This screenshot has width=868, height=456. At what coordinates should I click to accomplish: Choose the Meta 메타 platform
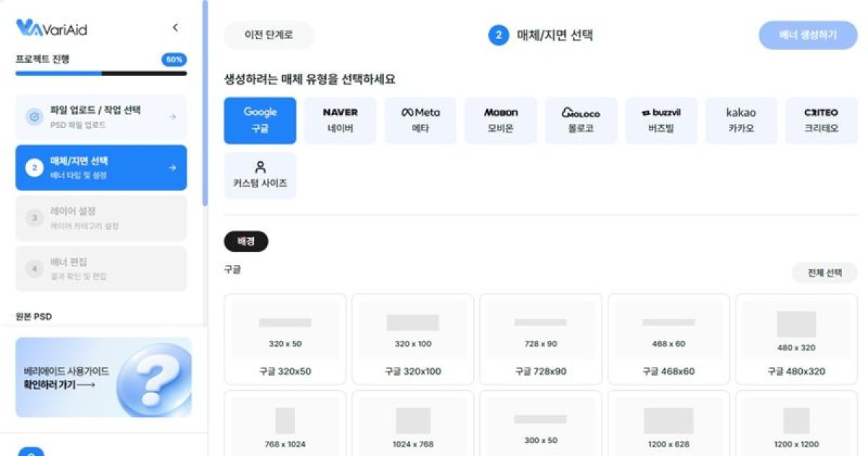420,120
